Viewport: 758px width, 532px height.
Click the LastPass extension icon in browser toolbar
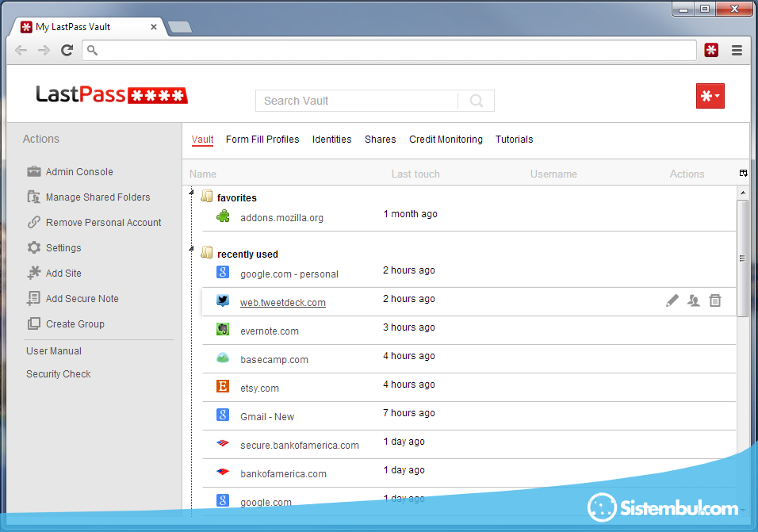(x=711, y=50)
